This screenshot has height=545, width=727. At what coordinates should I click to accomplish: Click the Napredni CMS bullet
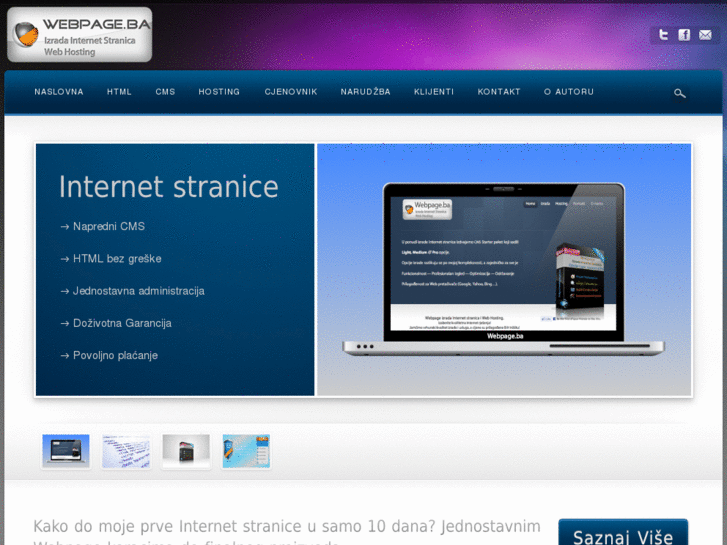click(102, 226)
